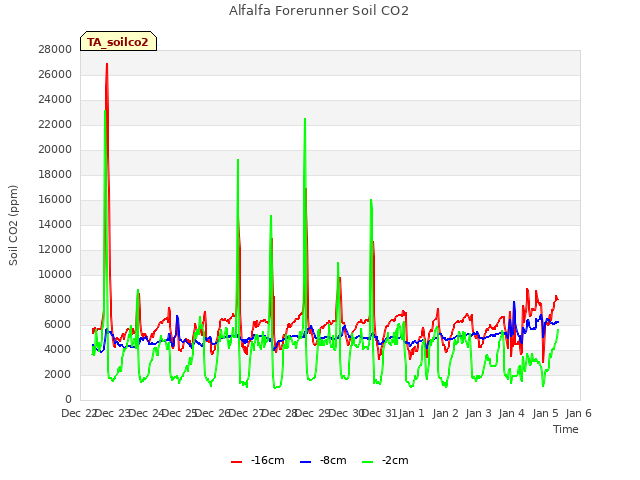
Task: Click the Jan 3 x-axis date label
Action: 479,413
